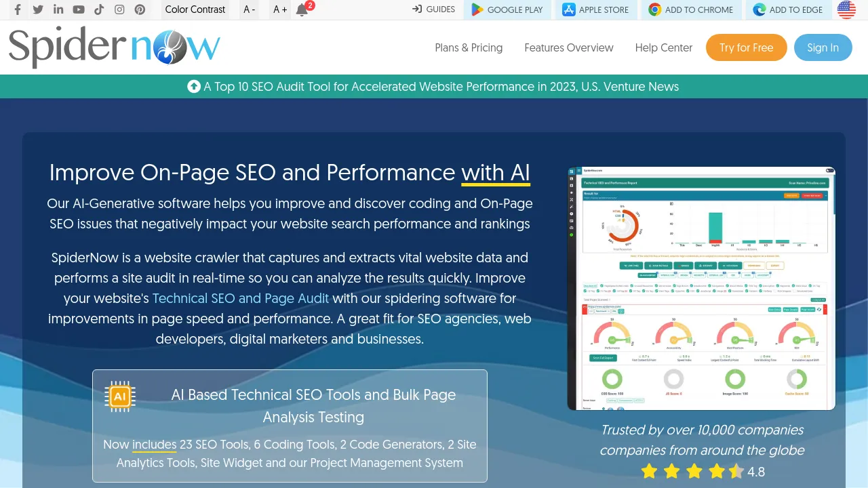The width and height of the screenshot is (868, 488).
Task: Click the Sign In button
Action: point(823,47)
